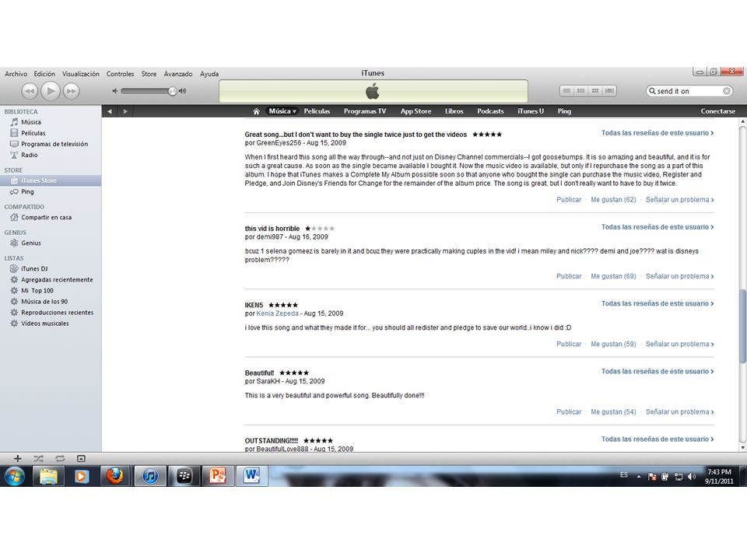
Task: Select Películas in the library sidebar
Action: 51,133
